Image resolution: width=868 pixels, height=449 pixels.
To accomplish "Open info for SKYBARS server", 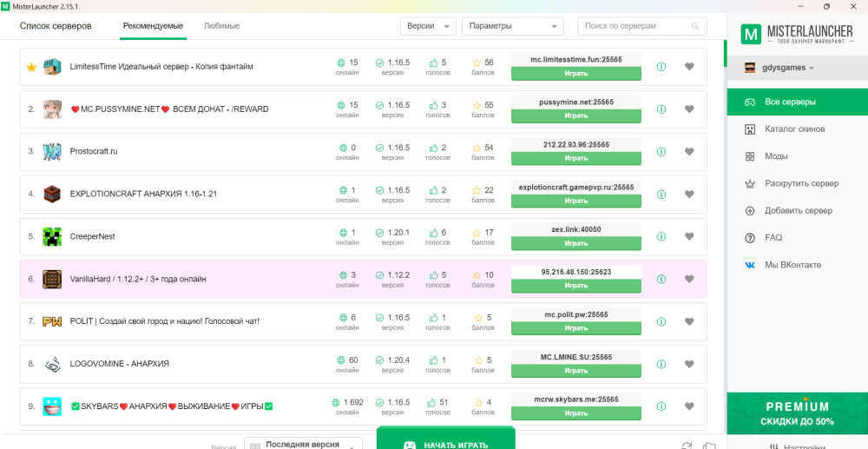I will click(x=661, y=406).
